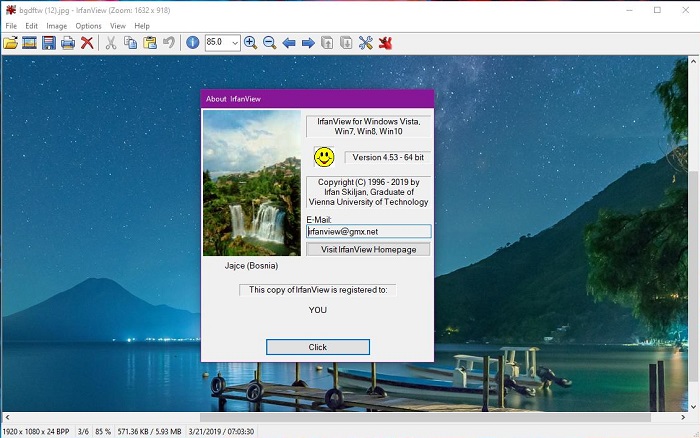Cut selection using the scissors icon
This screenshot has width=700, height=438.
click(x=111, y=43)
